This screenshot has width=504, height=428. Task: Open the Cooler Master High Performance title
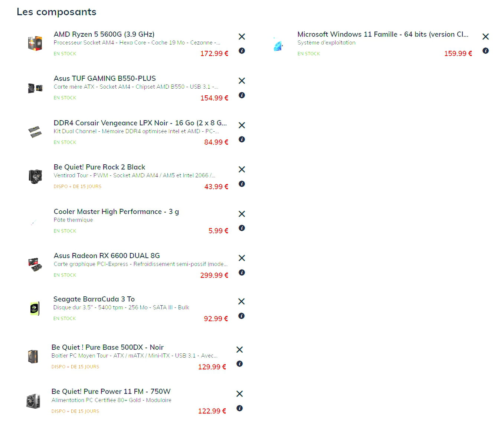point(116,211)
